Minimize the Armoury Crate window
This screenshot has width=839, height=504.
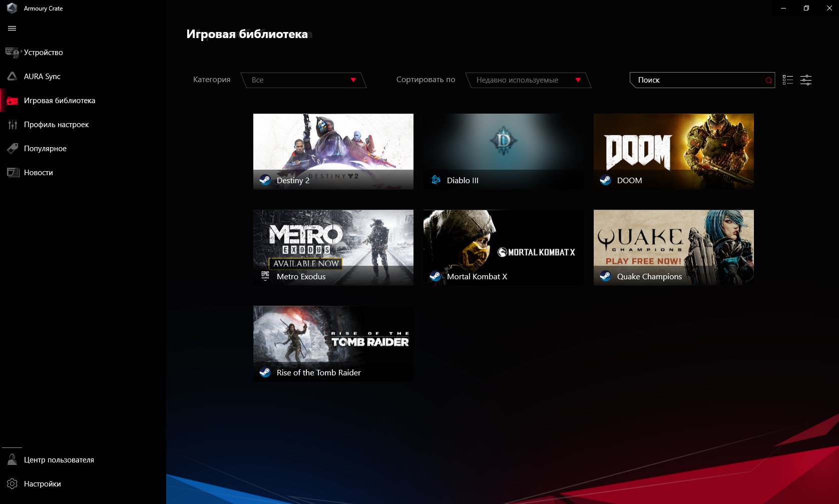pos(783,8)
